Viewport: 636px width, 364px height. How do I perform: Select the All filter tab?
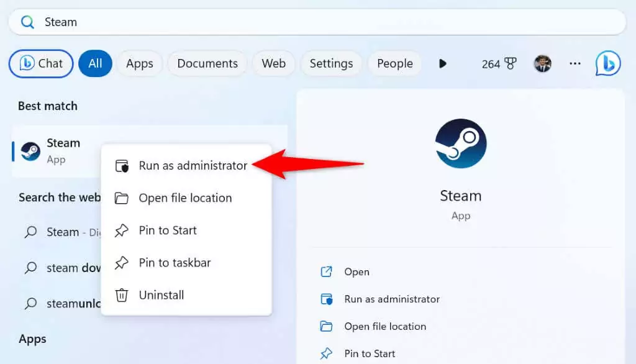point(95,64)
